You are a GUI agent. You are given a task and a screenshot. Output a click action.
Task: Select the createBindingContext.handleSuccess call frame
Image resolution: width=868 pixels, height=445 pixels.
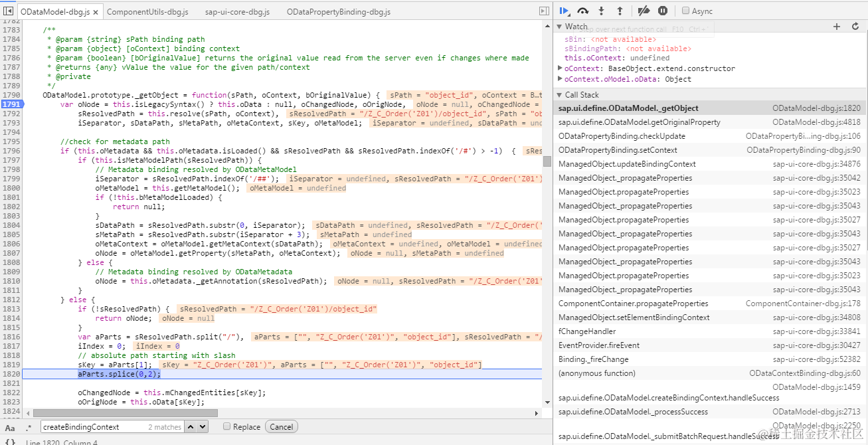pyautogui.click(x=710, y=393)
